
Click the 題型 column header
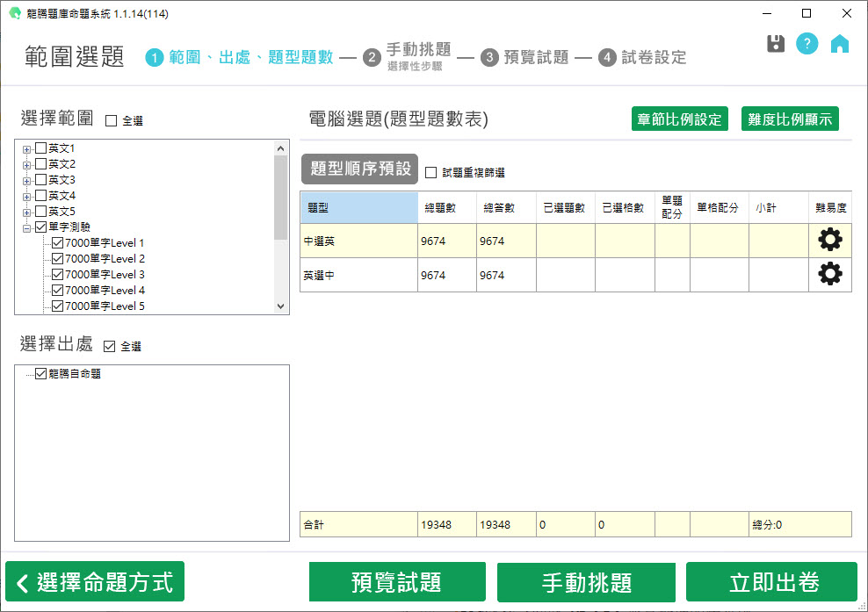tap(358, 208)
